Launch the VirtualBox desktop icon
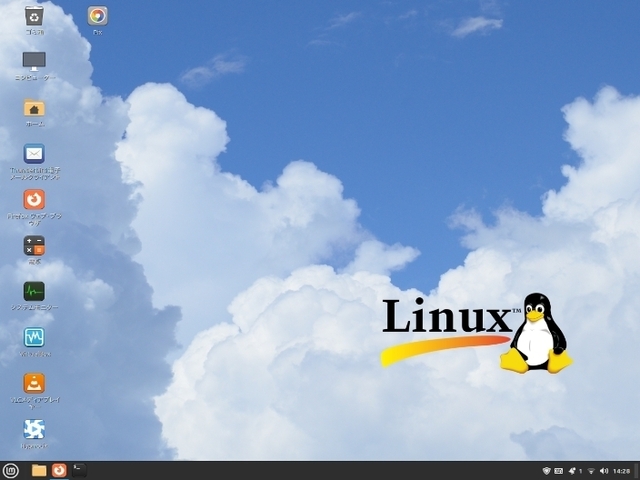The height and width of the screenshot is (480, 640). coord(34,337)
